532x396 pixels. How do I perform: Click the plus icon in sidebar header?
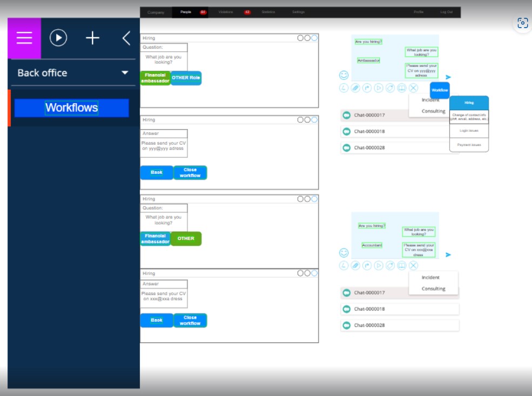(x=92, y=38)
